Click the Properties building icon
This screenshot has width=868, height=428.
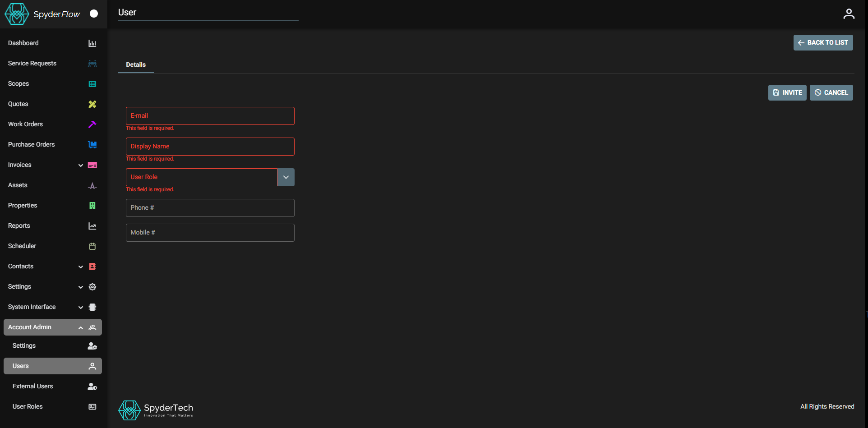click(92, 206)
